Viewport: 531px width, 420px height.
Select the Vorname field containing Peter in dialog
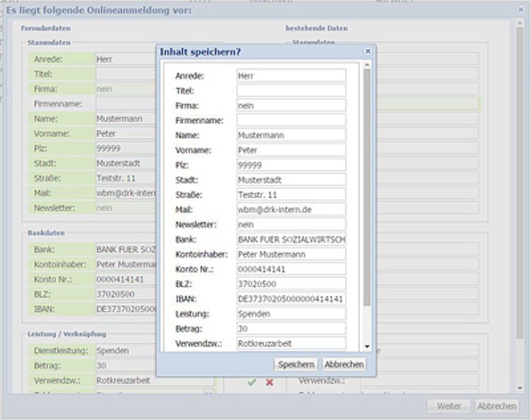[x=291, y=149]
